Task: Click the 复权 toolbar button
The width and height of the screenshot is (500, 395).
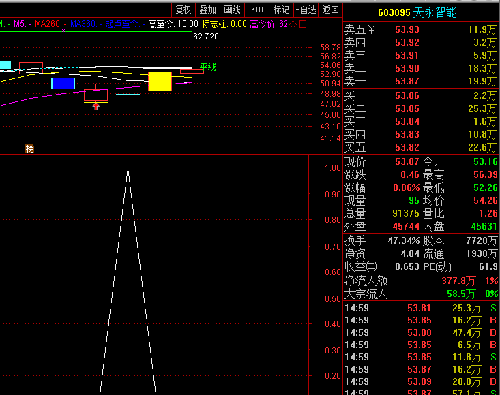Action: coord(183,10)
